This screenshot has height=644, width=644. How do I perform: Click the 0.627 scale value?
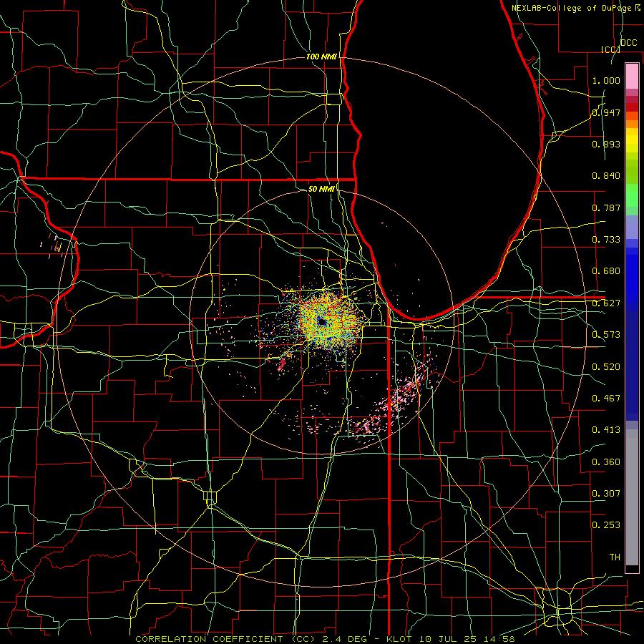(606, 303)
